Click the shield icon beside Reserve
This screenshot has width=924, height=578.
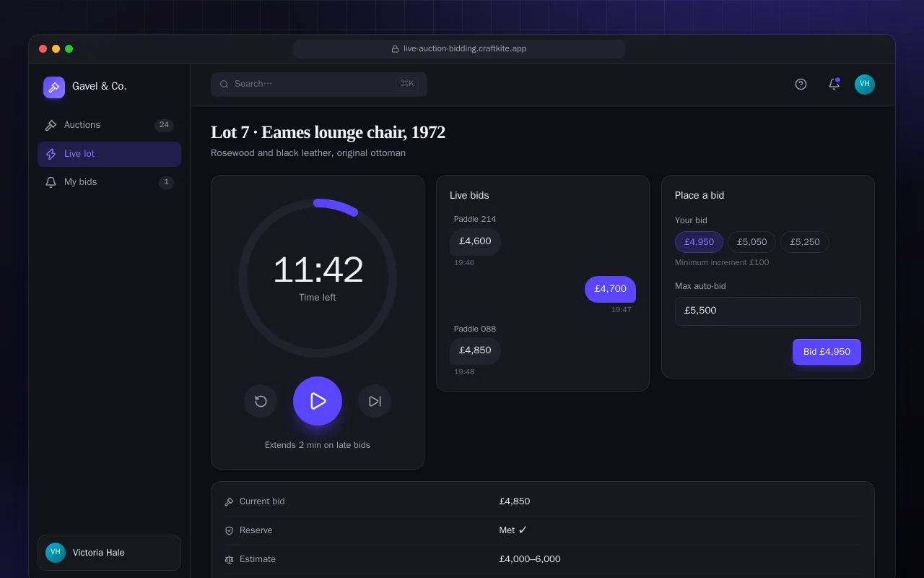230,530
